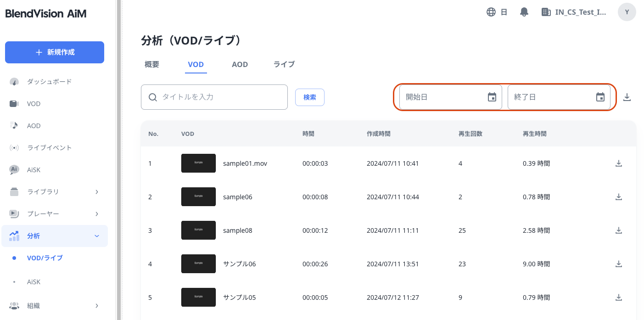Click the title search input field
The image size is (644, 320).
coord(214,97)
